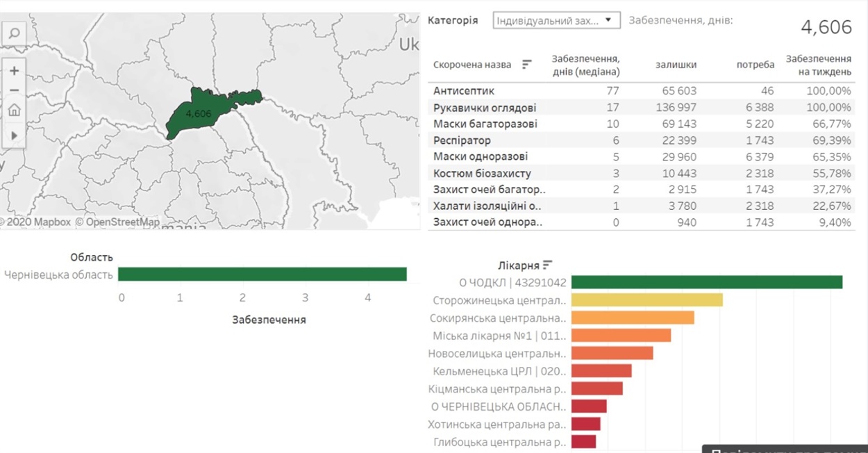The image size is (868, 453).
Task: Click the Захист очей багатор.. row
Action: pyautogui.click(x=642, y=189)
